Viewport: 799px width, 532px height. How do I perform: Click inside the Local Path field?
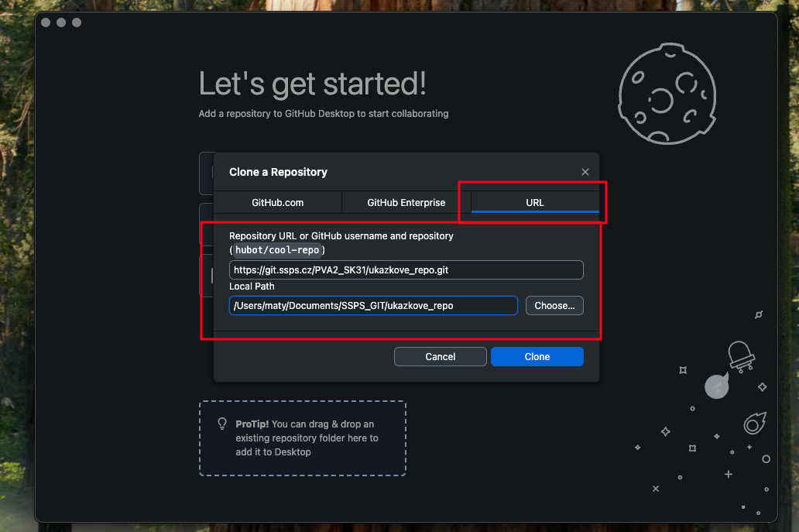point(373,305)
